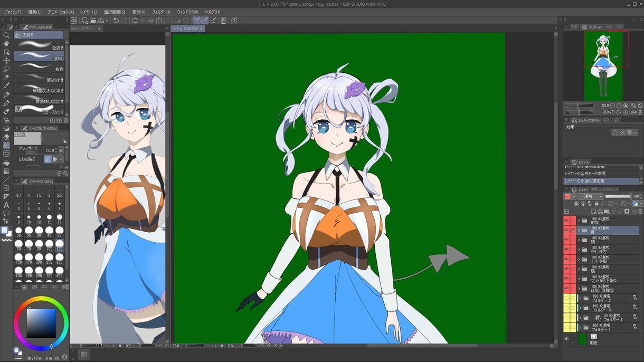Select the レイヤーの合成モード変更 history entry
The width and height of the screenshot is (644, 362).
click(x=601, y=174)
